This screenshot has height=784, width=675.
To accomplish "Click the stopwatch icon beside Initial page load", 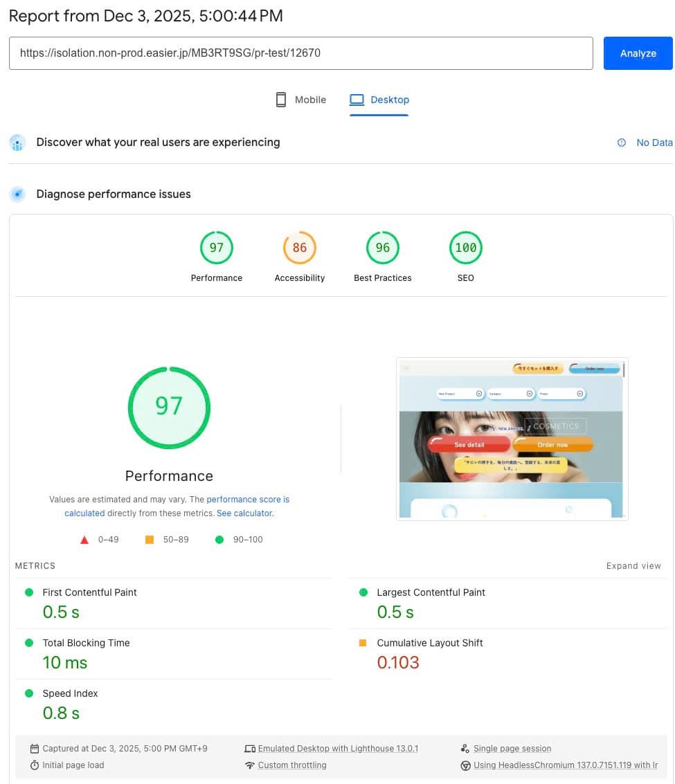I will point(34,765).
